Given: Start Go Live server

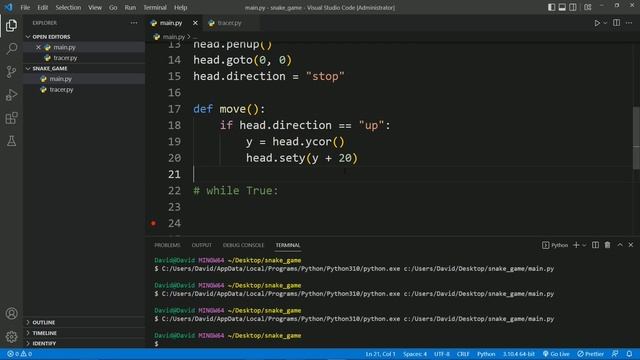Looking at the screenshot, I should [556, 354].
